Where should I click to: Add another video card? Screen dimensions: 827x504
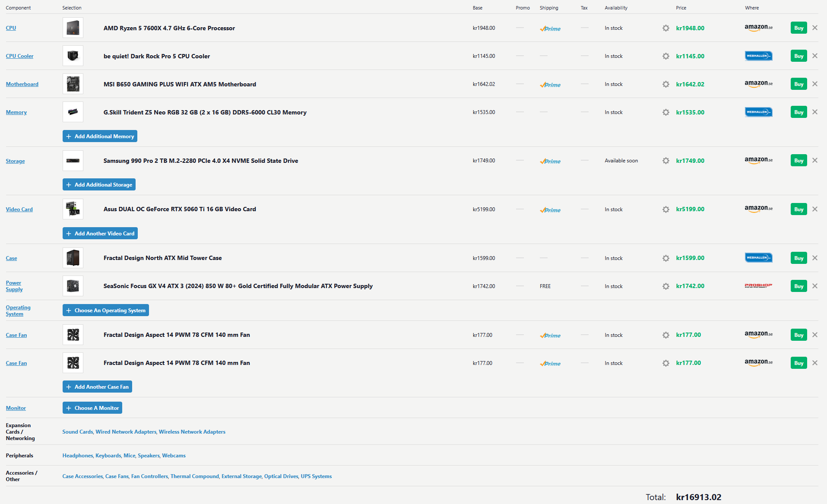[100, 233]
